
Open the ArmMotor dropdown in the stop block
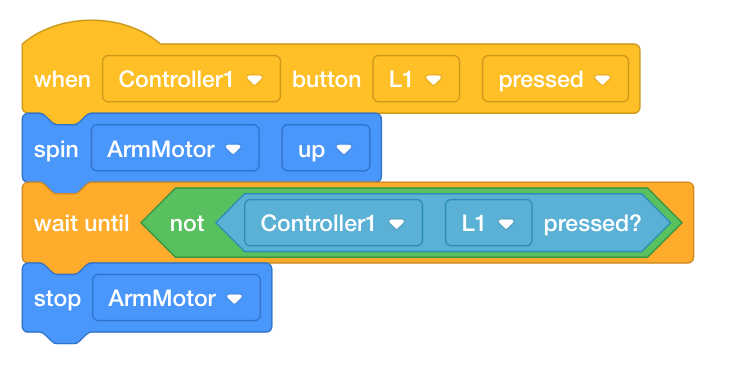pos(176,297)
